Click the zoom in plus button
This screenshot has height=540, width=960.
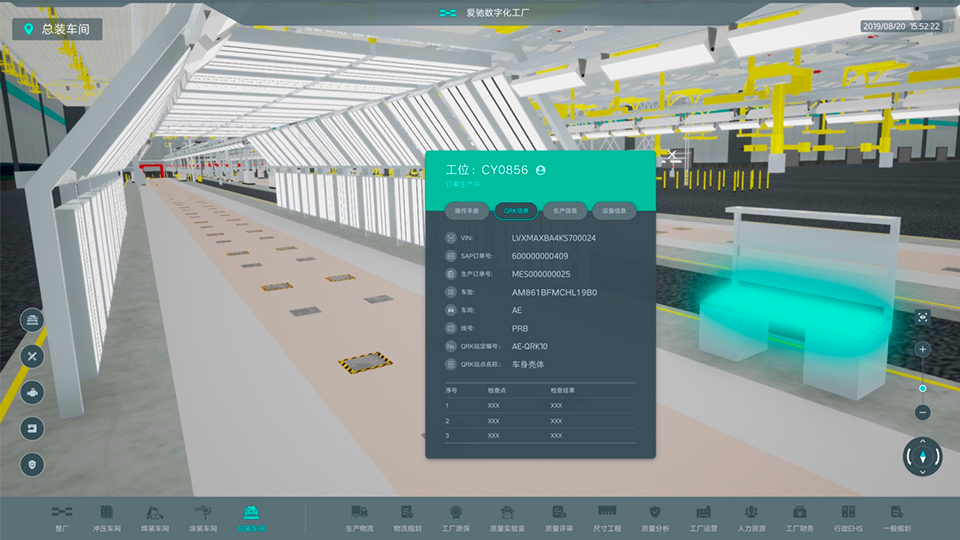coord(922,350)
